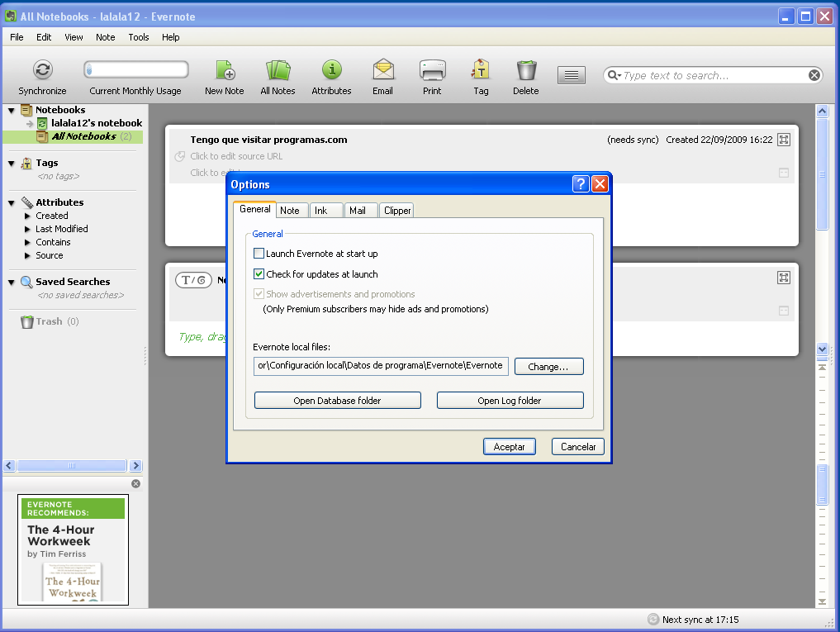The width and height of the screenshot is (840, 632).
Task: Click the sync status icon in status bar
Action: point(653,619)
